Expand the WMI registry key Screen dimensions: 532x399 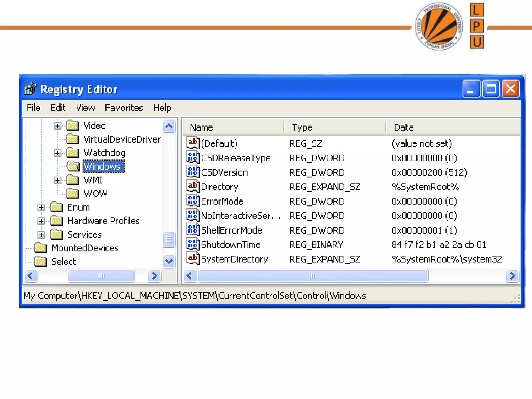tap(57, 180)
